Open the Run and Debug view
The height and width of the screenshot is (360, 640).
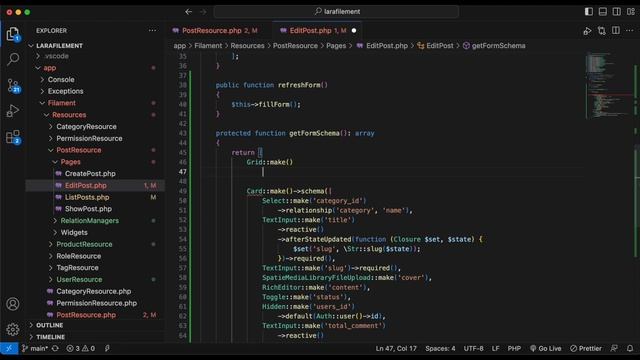click(13, 111)
